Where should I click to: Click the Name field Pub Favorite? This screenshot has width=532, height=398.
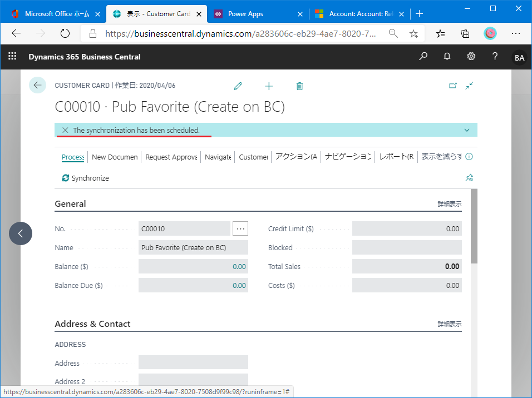click(193, 247)
